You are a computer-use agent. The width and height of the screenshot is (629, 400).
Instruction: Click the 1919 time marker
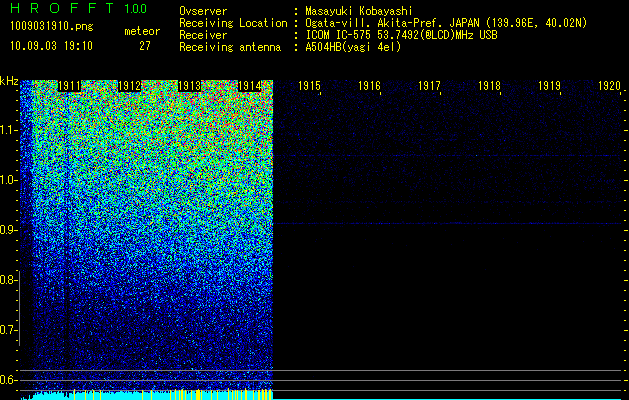(x=549, y=86)
